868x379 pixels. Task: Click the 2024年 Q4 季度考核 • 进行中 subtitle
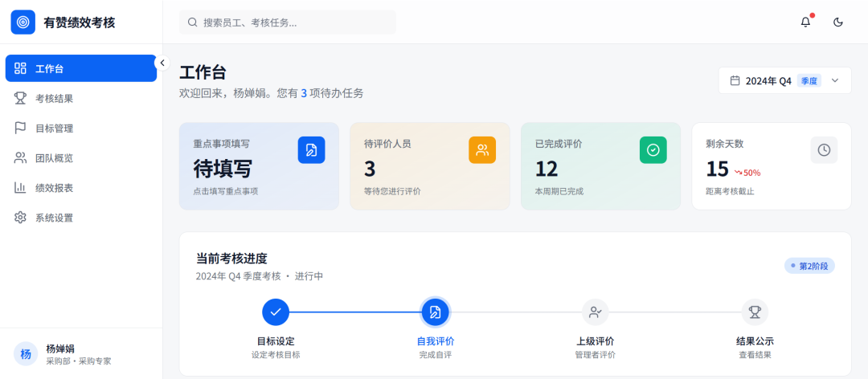point(260,276)
